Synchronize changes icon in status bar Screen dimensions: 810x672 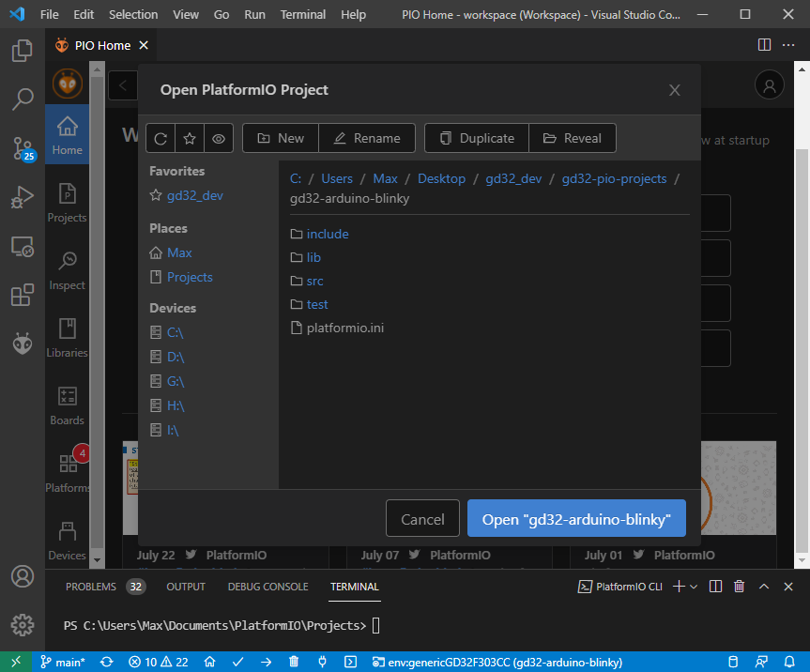click(107, 662)
